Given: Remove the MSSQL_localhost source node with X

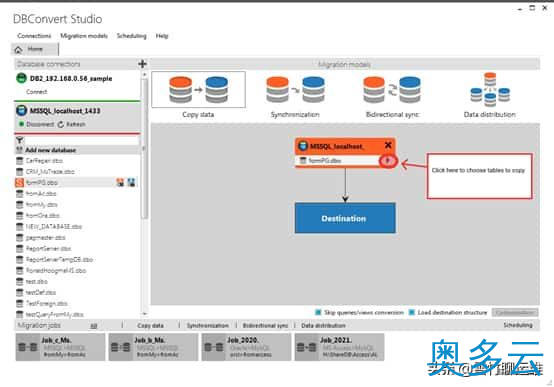Looking at the screenshot, I should pos(388,145).
